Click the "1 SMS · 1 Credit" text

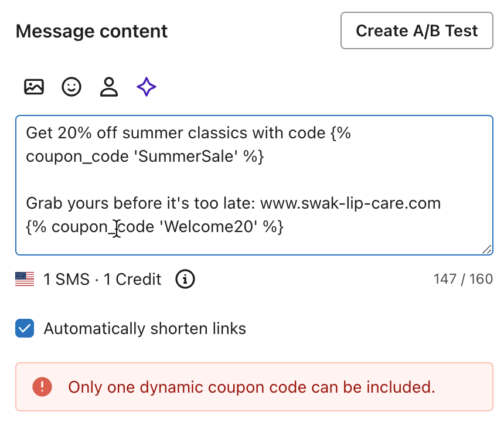(103, 280)
